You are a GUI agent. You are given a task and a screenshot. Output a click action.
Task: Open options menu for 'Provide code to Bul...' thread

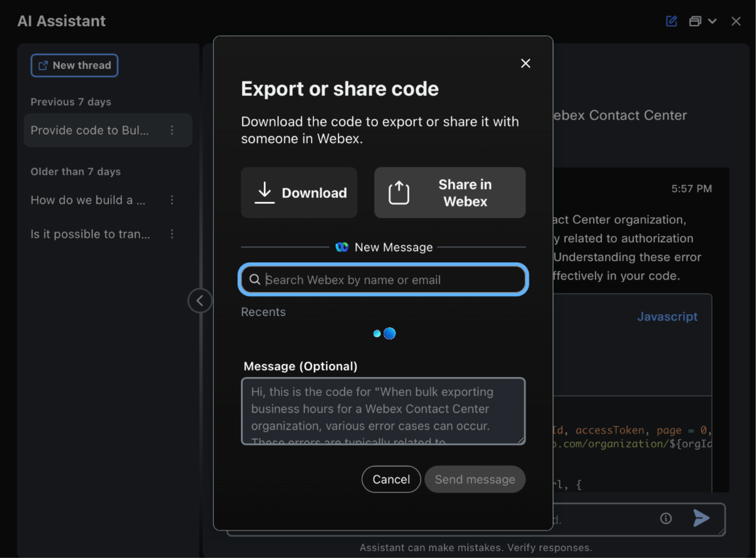[x=172, y=130]
